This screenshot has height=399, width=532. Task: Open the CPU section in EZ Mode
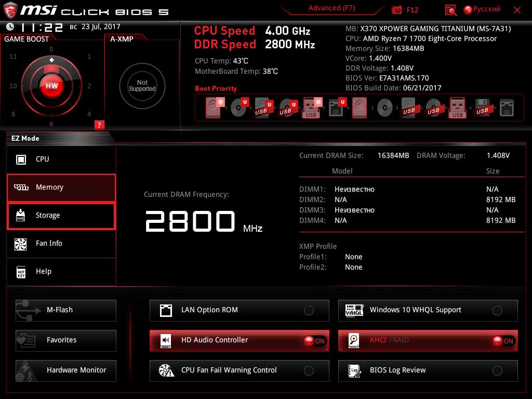pos(61,159)
